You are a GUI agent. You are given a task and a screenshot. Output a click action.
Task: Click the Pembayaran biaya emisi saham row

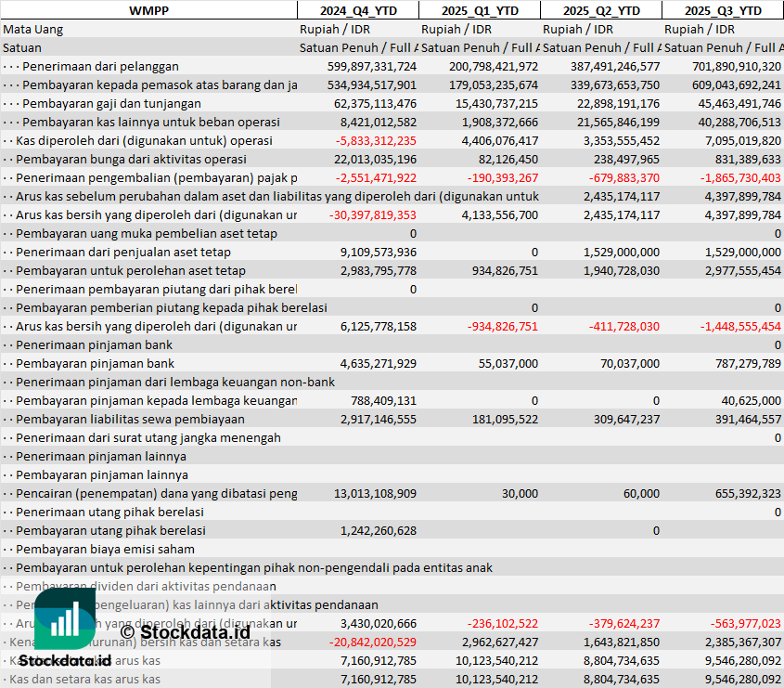[x=105, y=549]
